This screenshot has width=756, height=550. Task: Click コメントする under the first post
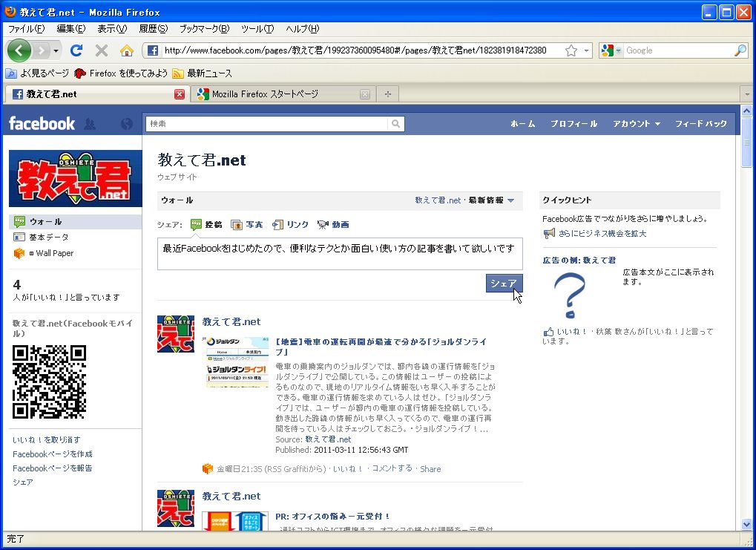coord(392,468)
